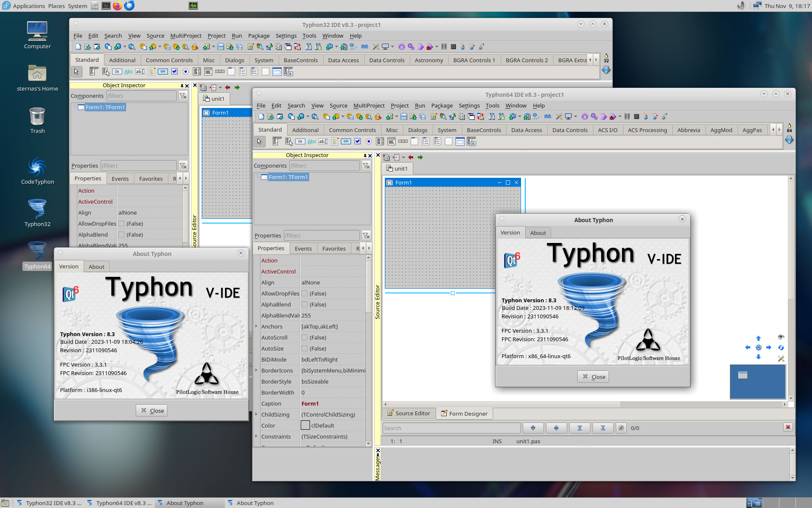Open Firefox from the top panel
Screen dimensions: 812x508
coord(117,6)
